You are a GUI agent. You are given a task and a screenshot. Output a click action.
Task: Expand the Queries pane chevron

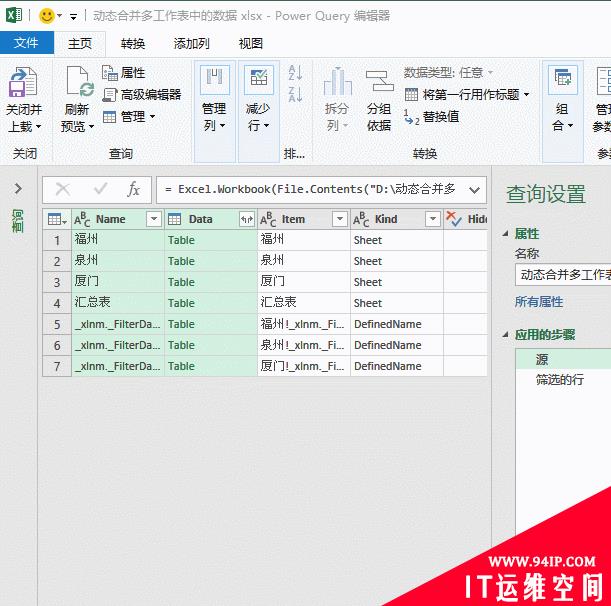pos(18,189)
